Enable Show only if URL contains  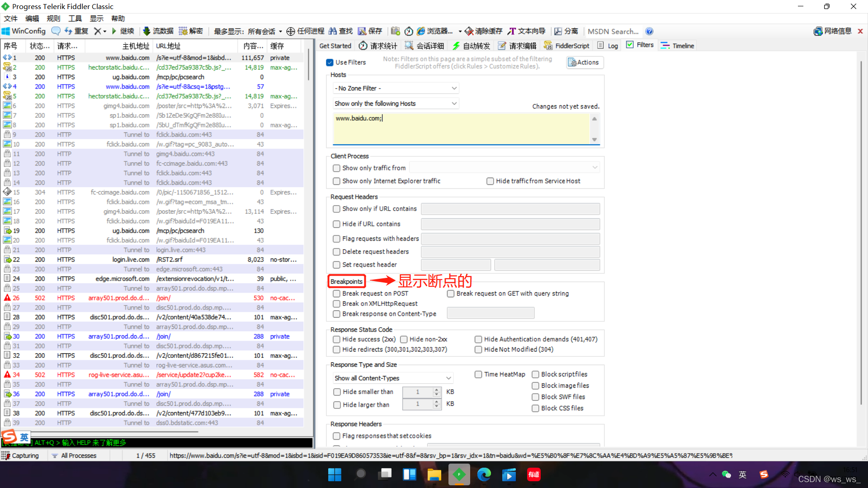coord(336,209)
